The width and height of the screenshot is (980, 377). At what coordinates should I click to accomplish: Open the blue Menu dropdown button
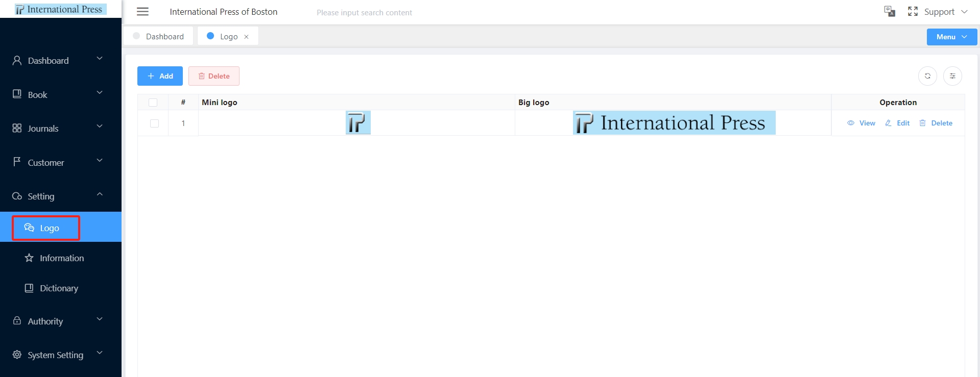[952, 37]
